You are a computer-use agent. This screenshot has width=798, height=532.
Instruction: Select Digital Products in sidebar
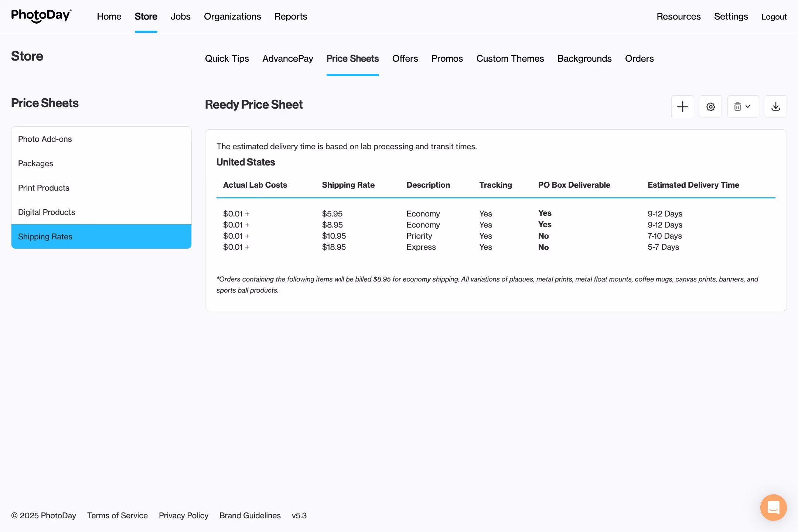pos(101,212)
